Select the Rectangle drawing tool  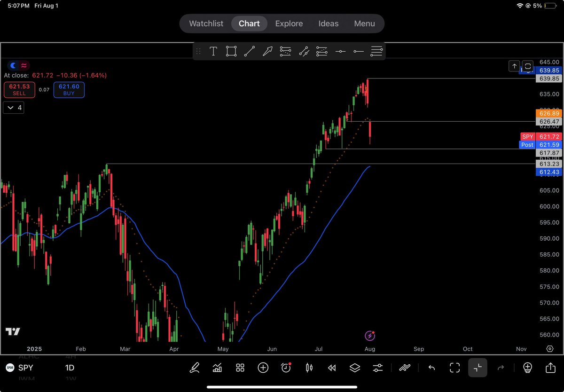click(x=231, y=51)
